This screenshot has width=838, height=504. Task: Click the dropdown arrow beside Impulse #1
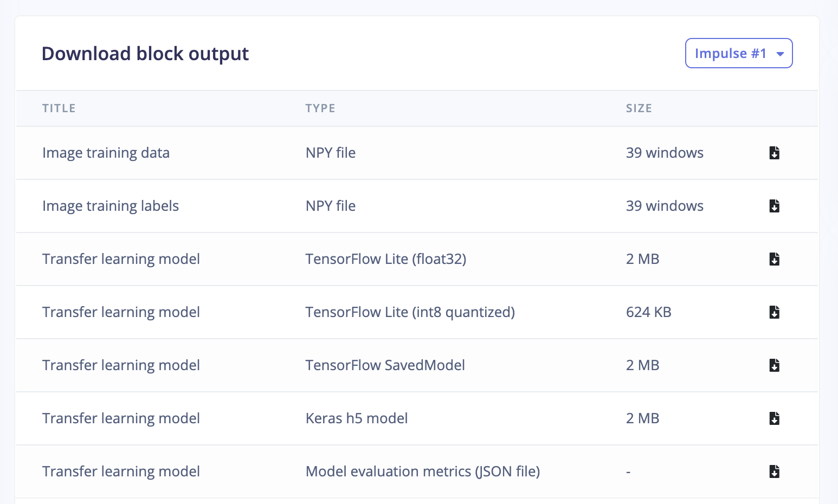(781, 54)
